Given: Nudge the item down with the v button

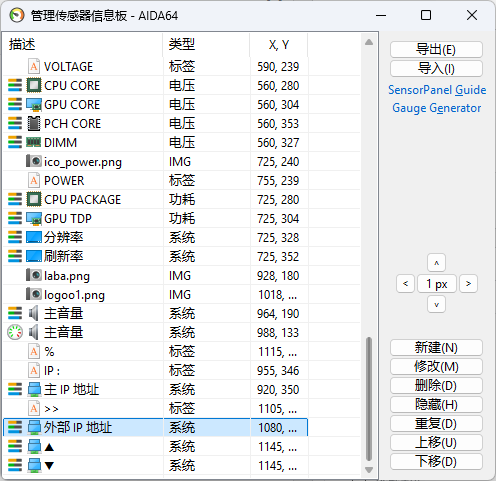Looking at the screenshot, I should 436,304.
